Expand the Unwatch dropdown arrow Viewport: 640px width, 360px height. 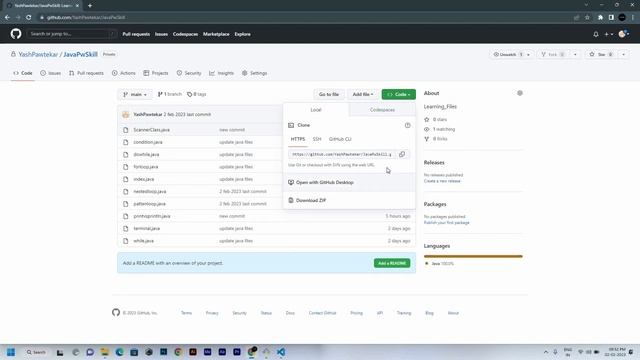click(x=529, y=54)
